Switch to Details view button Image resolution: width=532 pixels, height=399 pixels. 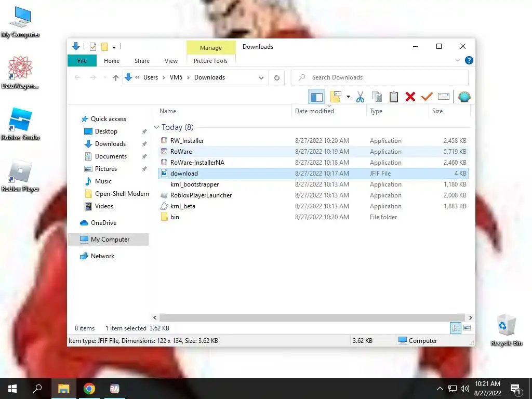[456, 328]
